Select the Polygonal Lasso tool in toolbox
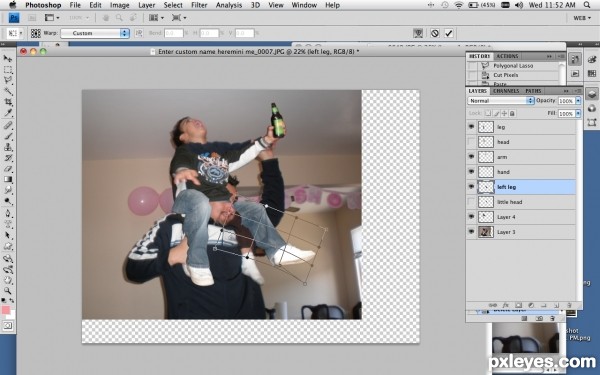The image size is (600, 375). point(8,80)
